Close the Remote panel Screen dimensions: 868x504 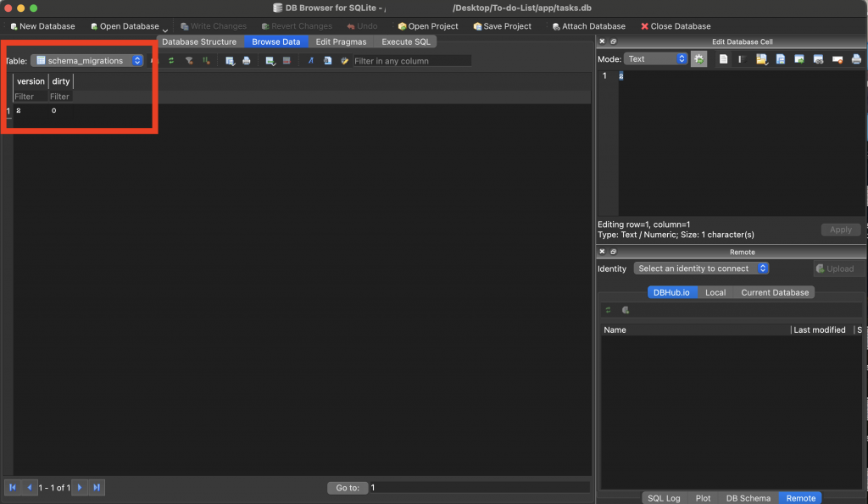point(602,252)
